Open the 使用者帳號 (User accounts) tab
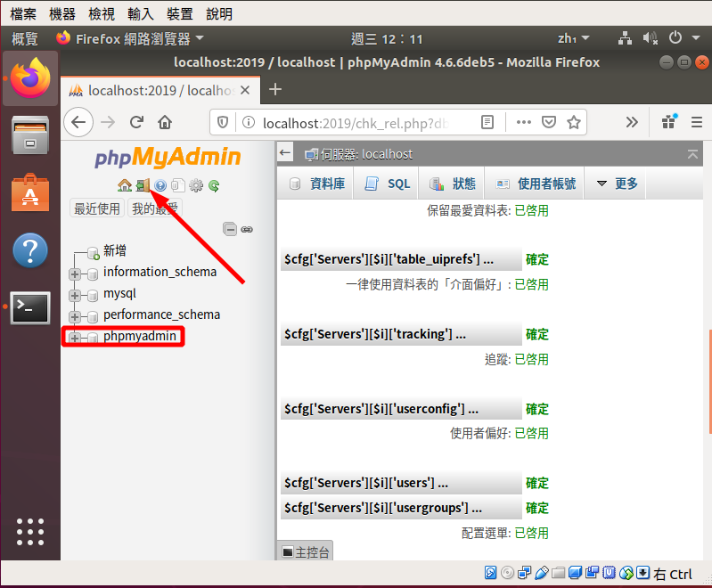 tap(536, 184)
